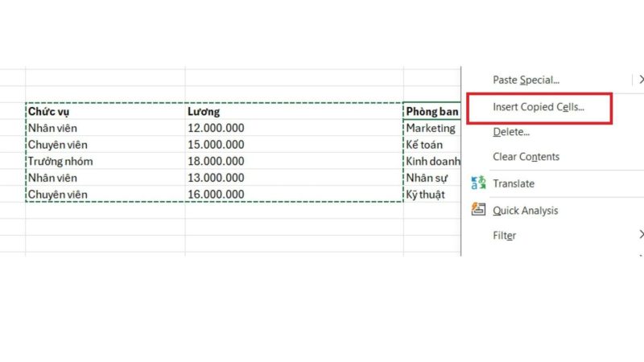
Task: Select the Kế toán cell
Action: point(432,145)
